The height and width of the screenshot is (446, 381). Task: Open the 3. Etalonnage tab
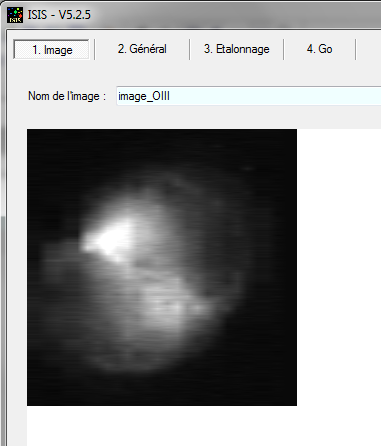(237, 49)
